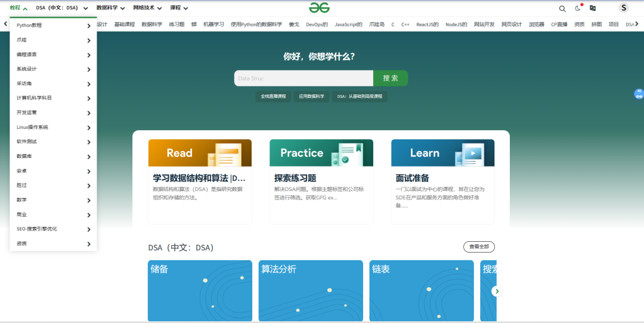Select 使用Python的数据科学 in topic bar
The height and width of the screenshot is (323, 644).
256,24
